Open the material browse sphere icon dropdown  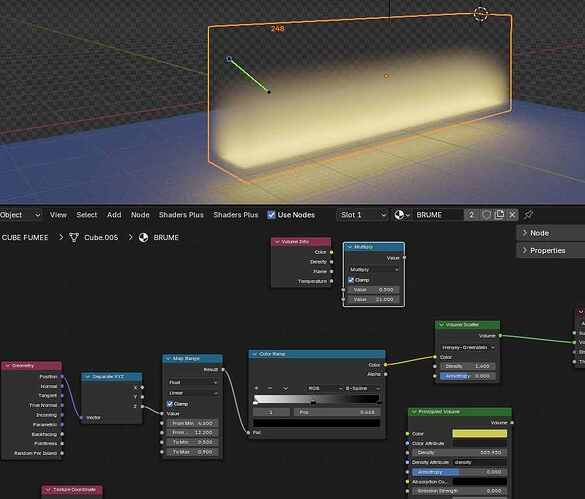tap(402, 215)
